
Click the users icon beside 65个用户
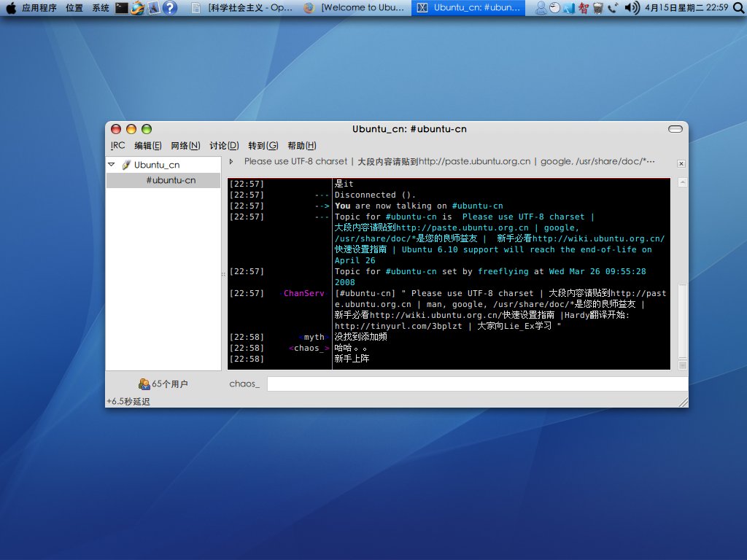(144, 384)
